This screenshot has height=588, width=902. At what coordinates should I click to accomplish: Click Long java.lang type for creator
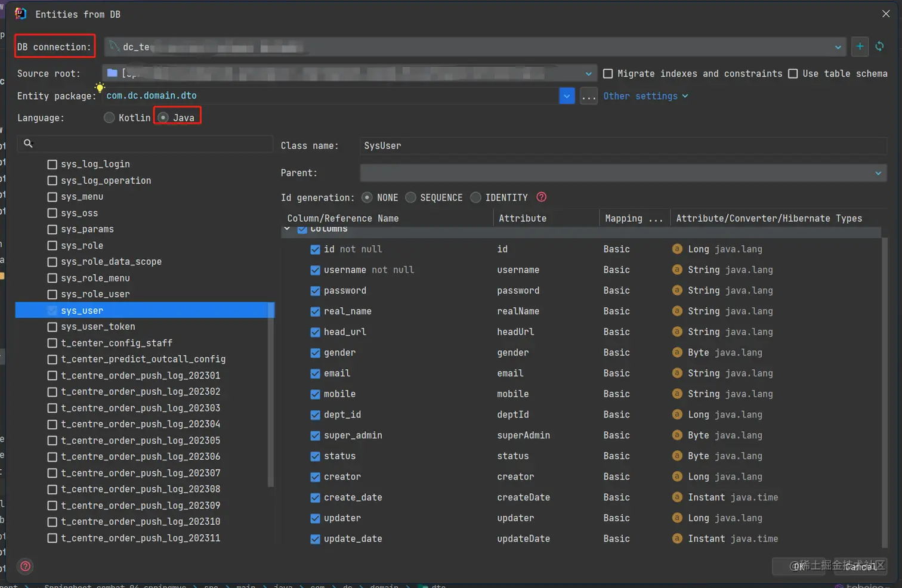pyautogui.click(x=725, y=476)
